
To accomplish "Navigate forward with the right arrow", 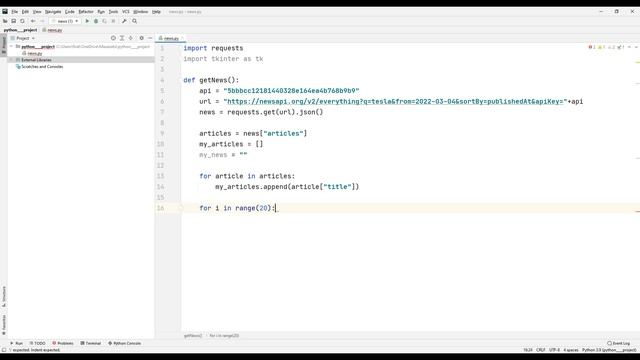I will (x=42, y=21).
